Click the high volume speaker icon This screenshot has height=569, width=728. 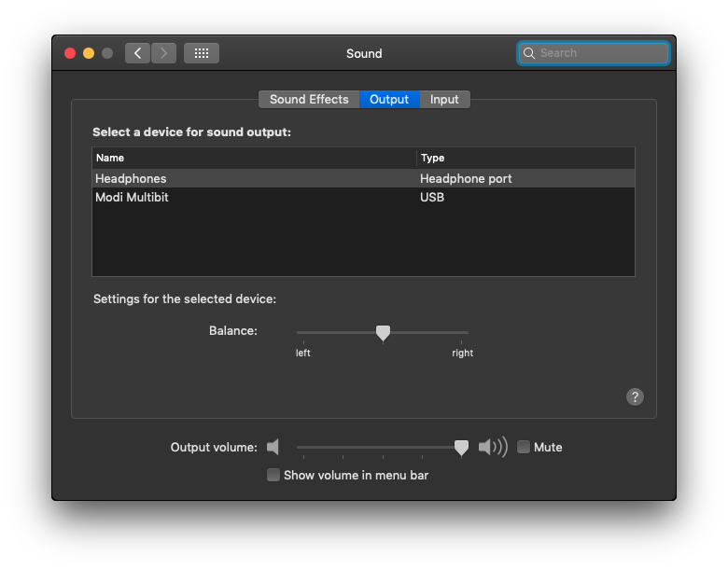493,447
